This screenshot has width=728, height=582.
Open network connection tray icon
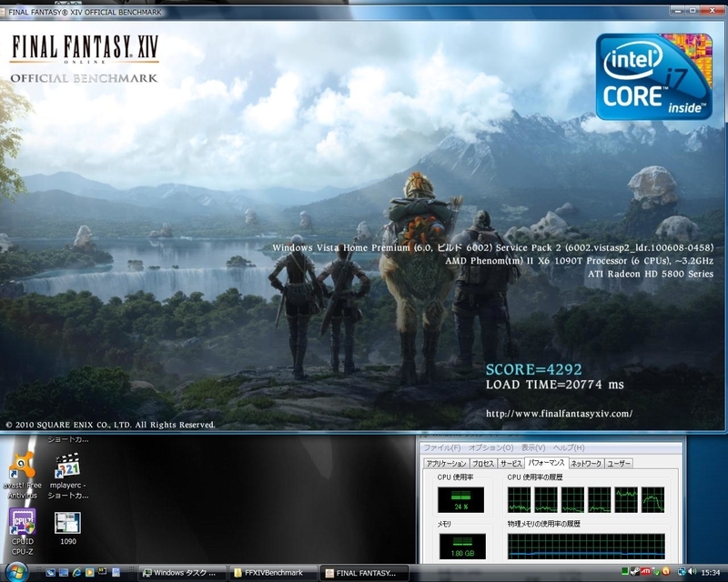682,571
